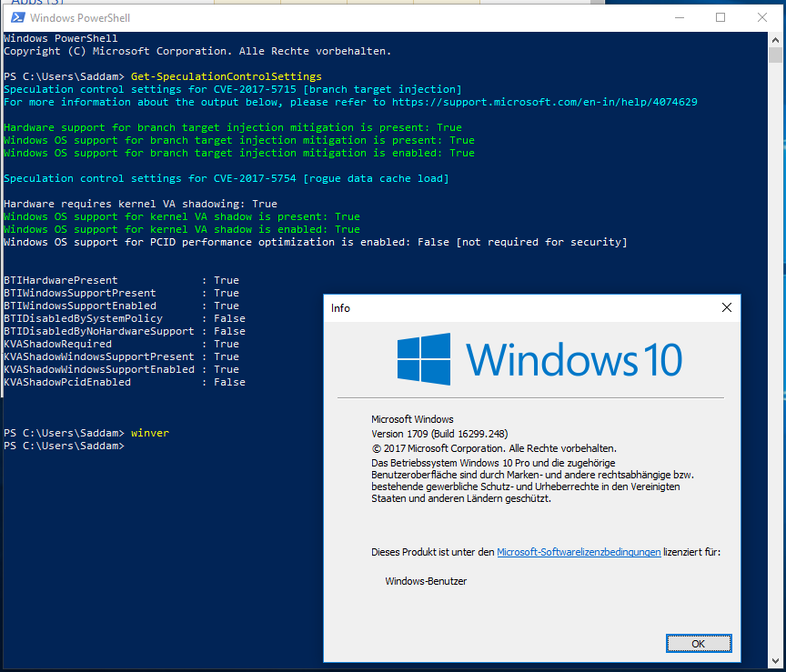Click Version 1709 (Build 16299.248) text
786x672 pixels.
439,434
